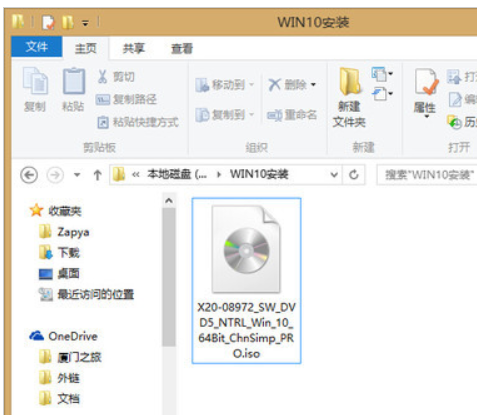Switch to the 查看 (View) tab

coord(182,49)
